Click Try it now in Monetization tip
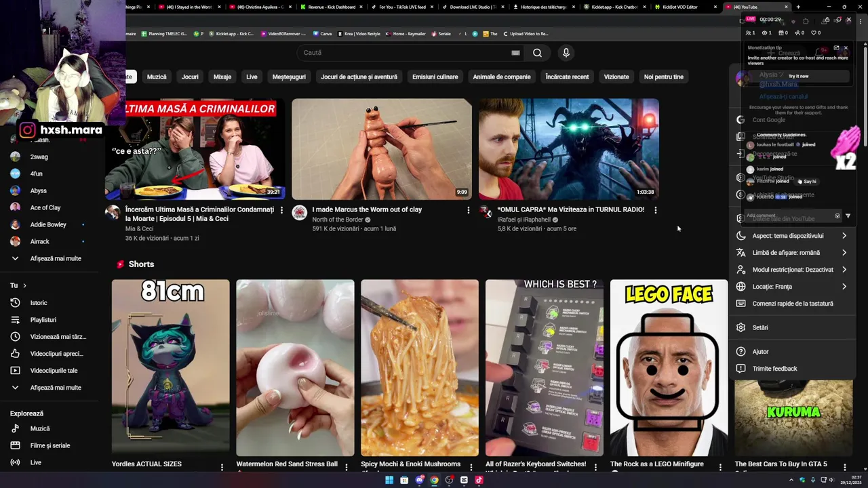Image resolution: width=868 pixels, height=488 pixels. pos(798,76)
